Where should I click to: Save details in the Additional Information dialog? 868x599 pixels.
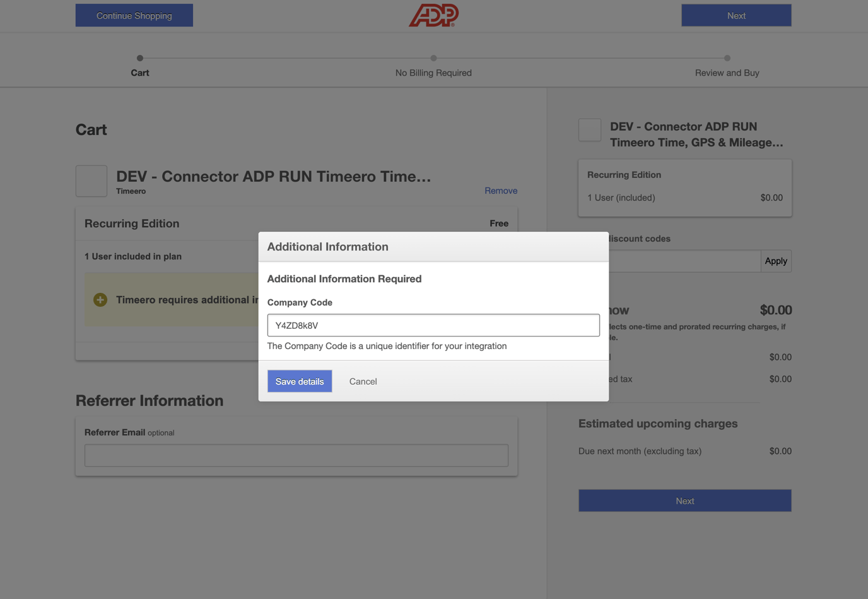(299, 381)
